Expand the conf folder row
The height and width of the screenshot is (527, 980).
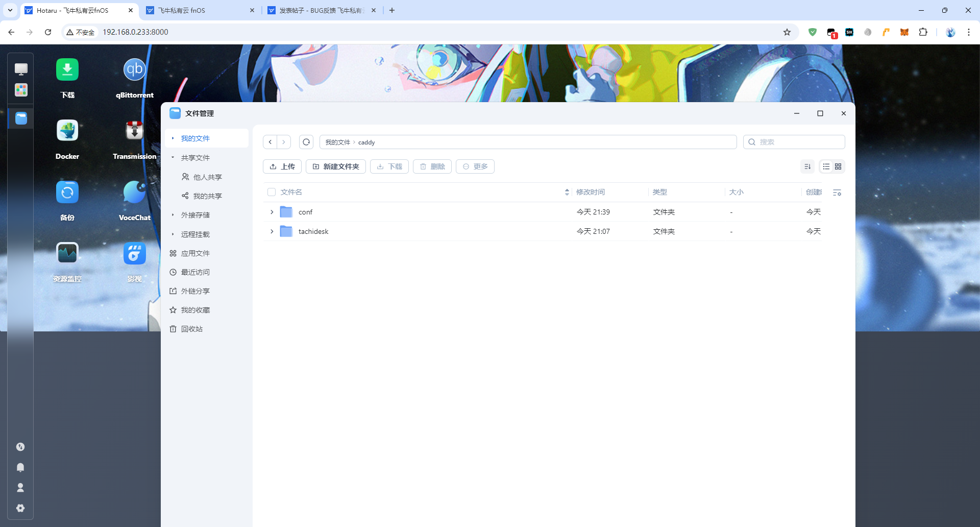pyautogui.click(x=272, y=212)
